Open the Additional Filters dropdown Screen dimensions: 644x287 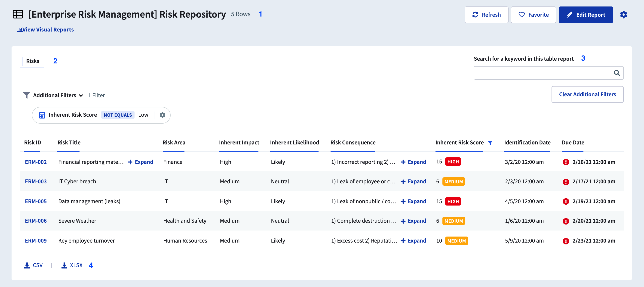pos(55,95)
